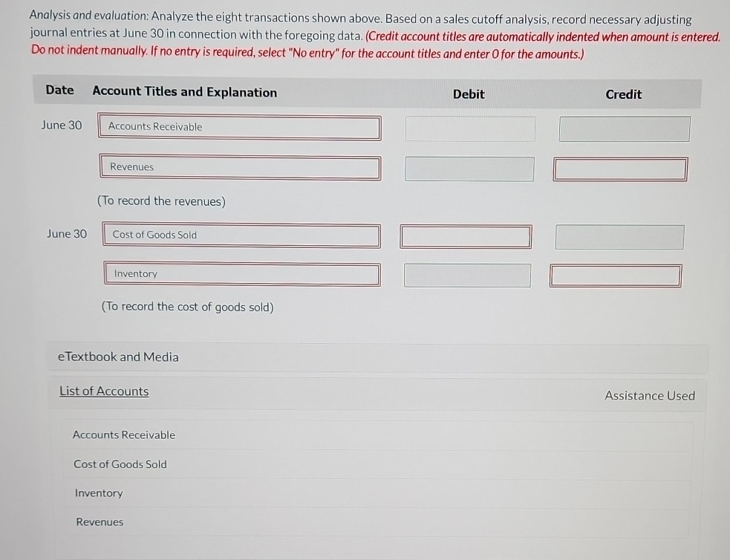
Task: Open the Accounts Receivable account title dropdown
Action: (x=239, y=127)
